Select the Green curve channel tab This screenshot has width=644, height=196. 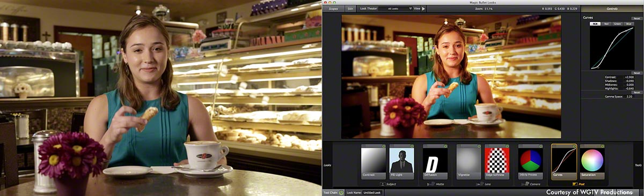(618, 24)
